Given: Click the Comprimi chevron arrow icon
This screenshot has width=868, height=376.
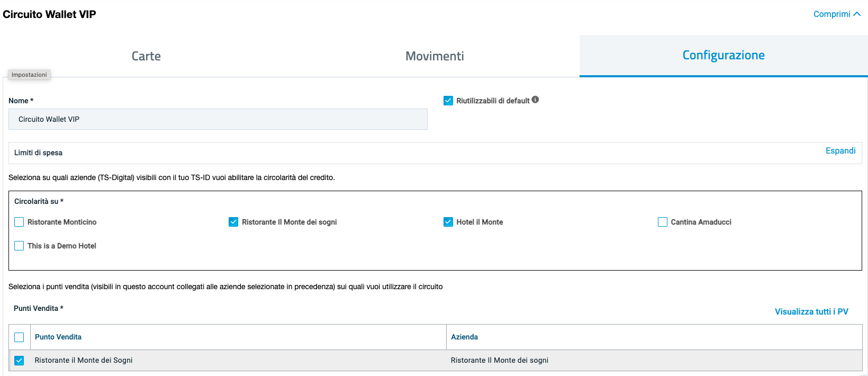Looking at the screenshot, I should [x=857, y=14].
